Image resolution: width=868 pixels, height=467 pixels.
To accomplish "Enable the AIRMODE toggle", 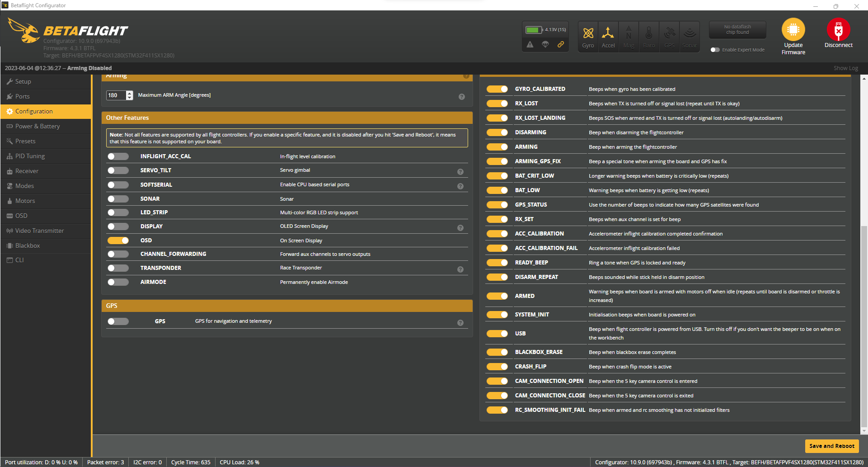I will pyautogui.click(x=118, y=282).
